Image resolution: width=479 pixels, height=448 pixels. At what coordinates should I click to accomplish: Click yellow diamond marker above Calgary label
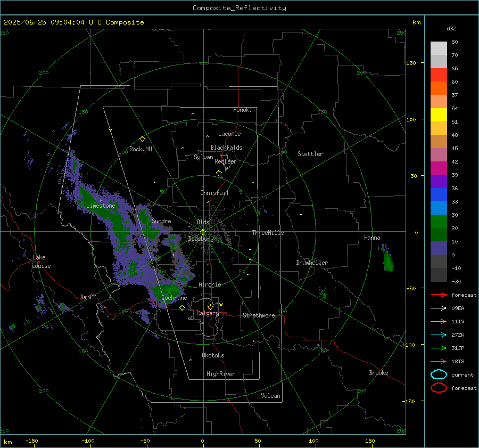(210, 307)
